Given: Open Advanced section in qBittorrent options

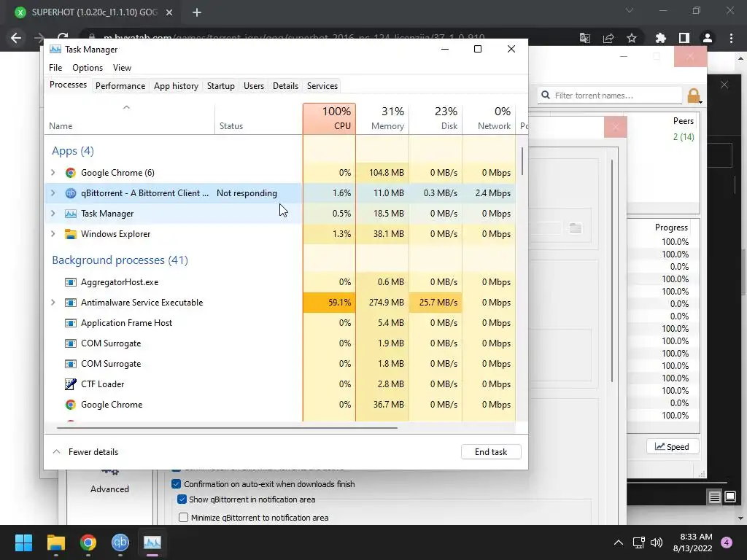Looking at the screenshot, I should [x=109, y=481].
